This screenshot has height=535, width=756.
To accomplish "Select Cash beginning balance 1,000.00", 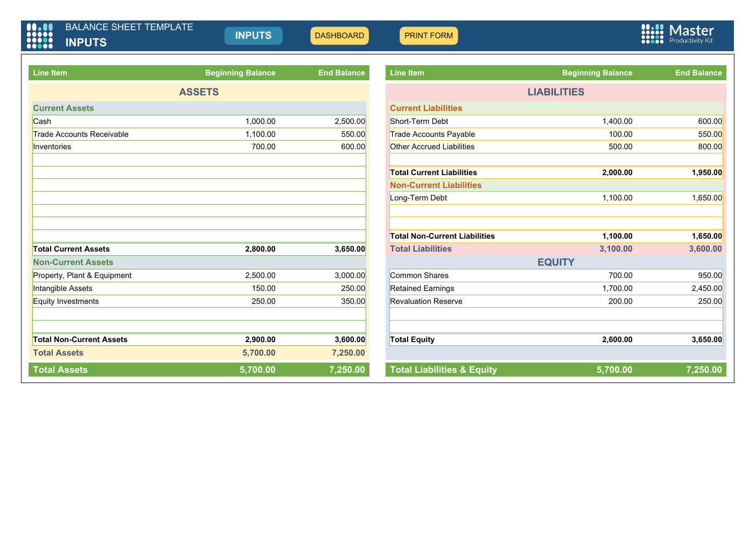I will click(x=260, y=121).
